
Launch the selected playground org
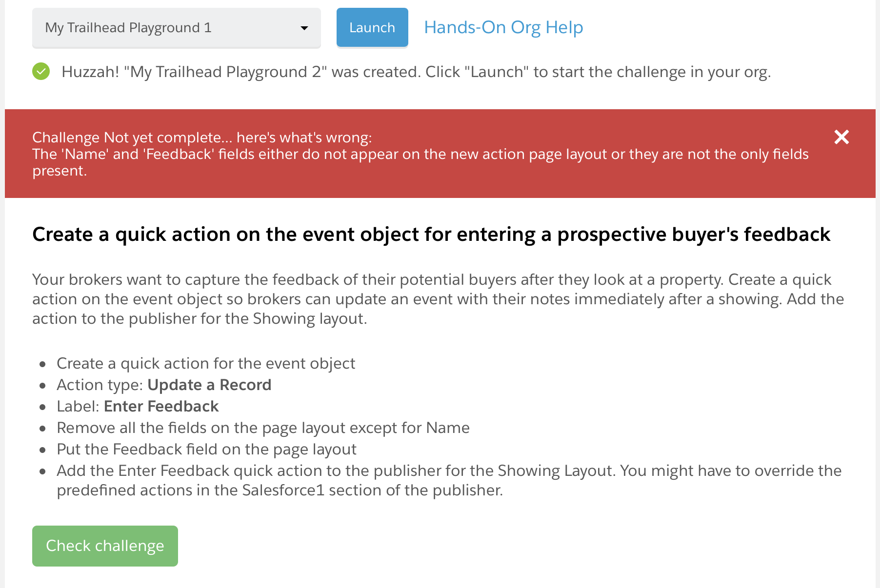[x=372, y=27]
